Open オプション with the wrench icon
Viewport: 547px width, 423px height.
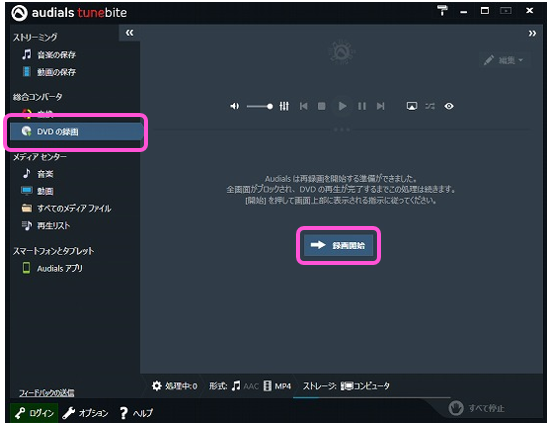(85, 413)
